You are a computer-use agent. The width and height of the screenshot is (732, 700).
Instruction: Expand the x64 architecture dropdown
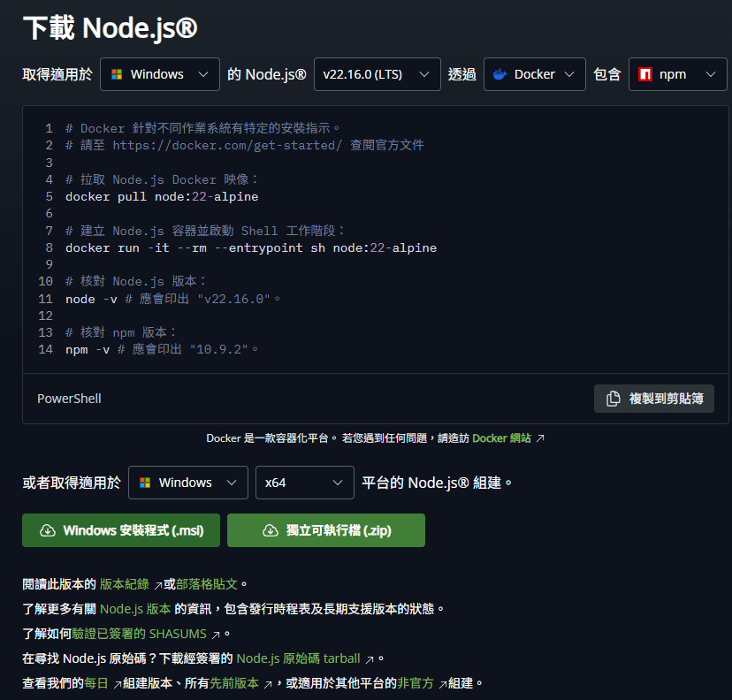click(304, 483)
